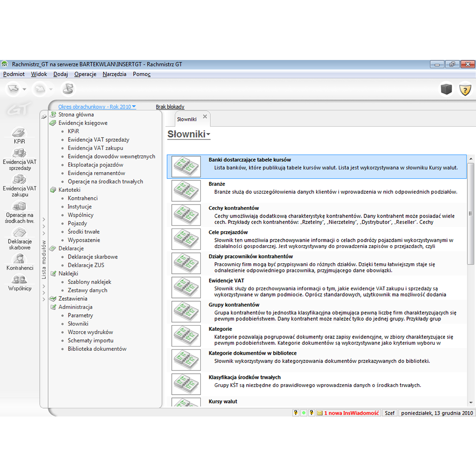Open the Słowniki heading dropdown
The image size is (476, 476).
208,135
